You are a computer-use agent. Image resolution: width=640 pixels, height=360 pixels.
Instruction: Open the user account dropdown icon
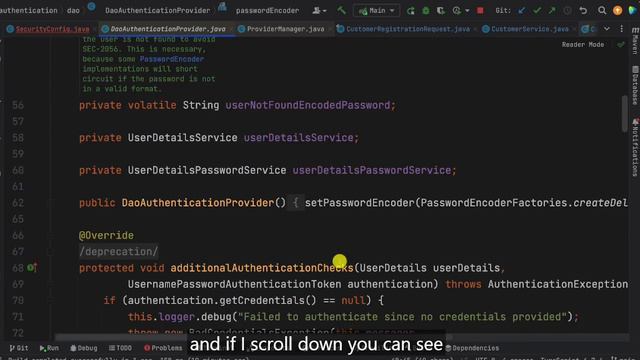coord(319,11)
